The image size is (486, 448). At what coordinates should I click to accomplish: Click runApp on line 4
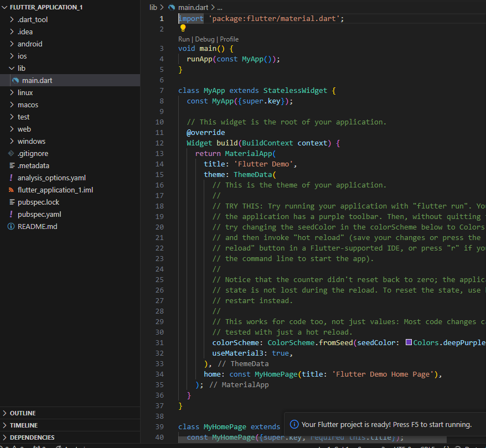199,59
